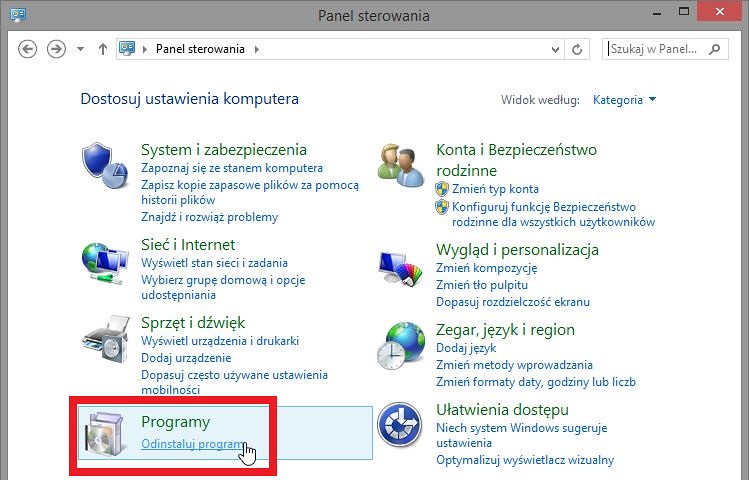Open Ułatwienia dostępu category
This screenshot has height=480, width=749.
[x=502, y=409]
